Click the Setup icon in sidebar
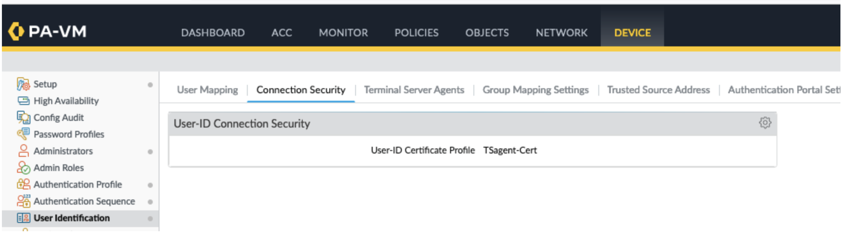This screenshot has width=868, height=239. click(x=23, y=84)
